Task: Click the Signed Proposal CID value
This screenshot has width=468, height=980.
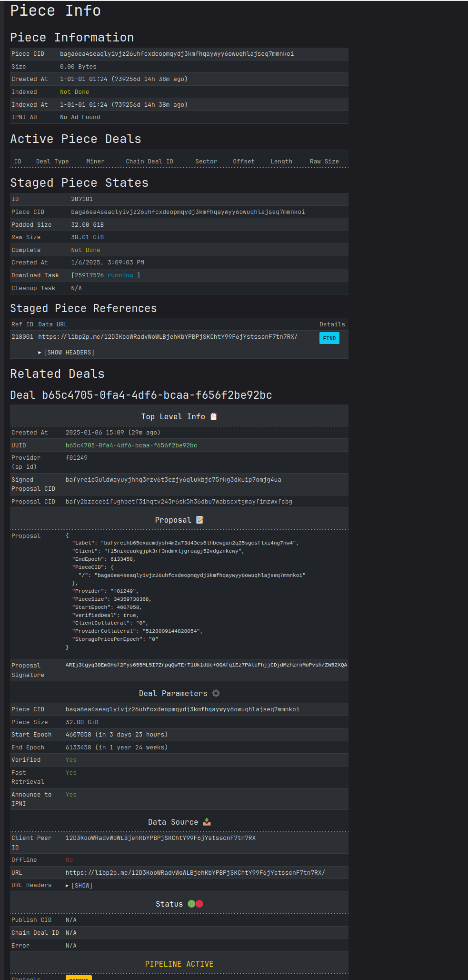Action: [x=173, y=480]
